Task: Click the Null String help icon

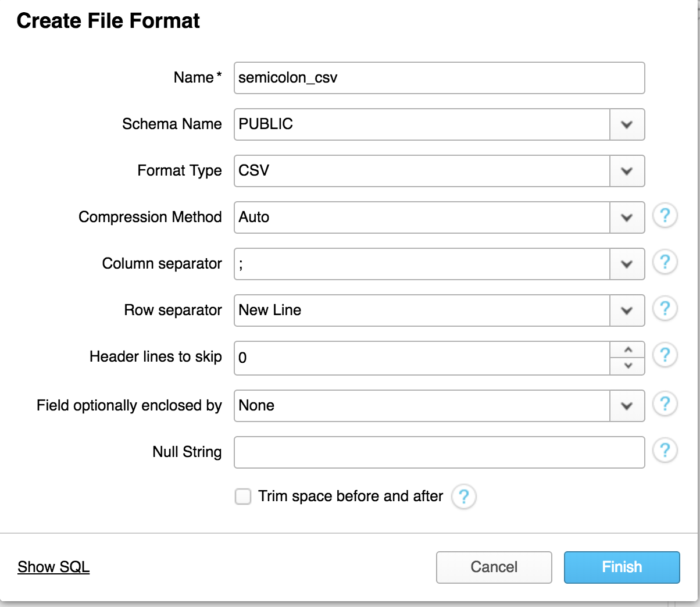Action: coord(665,451)
